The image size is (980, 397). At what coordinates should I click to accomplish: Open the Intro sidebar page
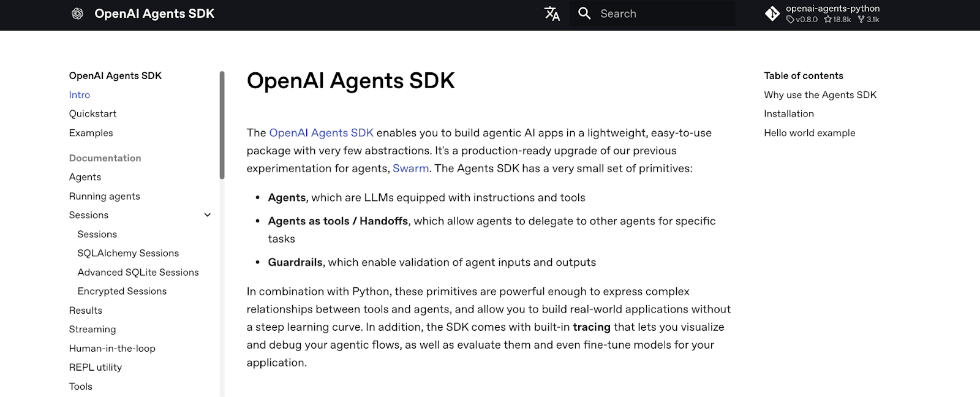(80, 95)
